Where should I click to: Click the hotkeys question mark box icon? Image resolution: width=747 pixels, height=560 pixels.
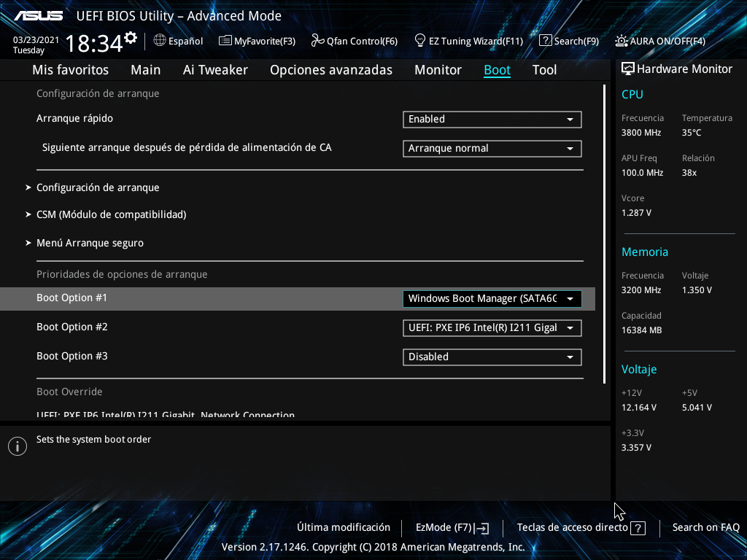[638, 528]
